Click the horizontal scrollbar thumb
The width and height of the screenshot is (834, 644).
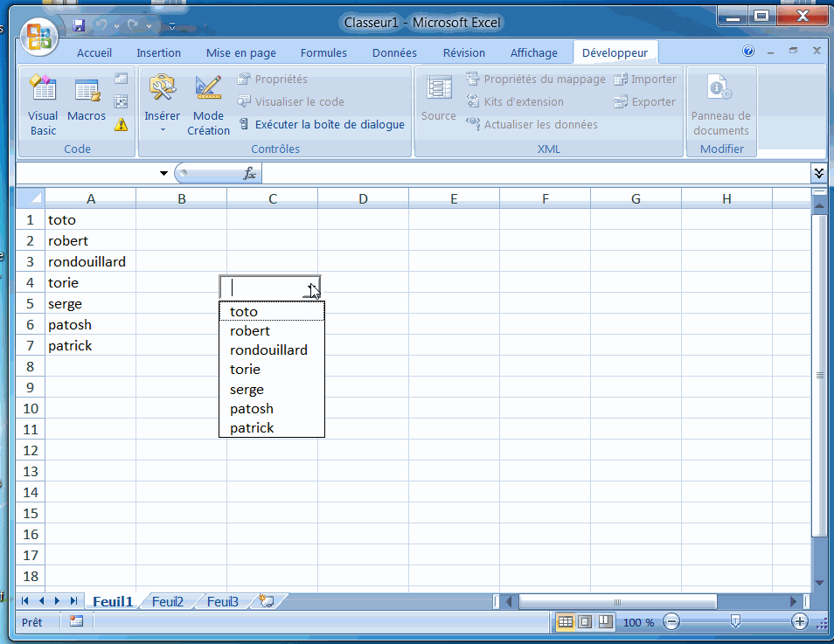point(618,602)
